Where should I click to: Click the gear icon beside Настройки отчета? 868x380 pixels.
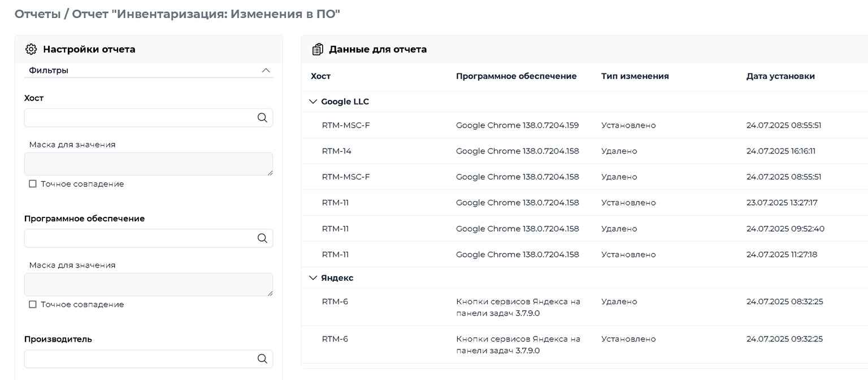[x=31, y=49]
